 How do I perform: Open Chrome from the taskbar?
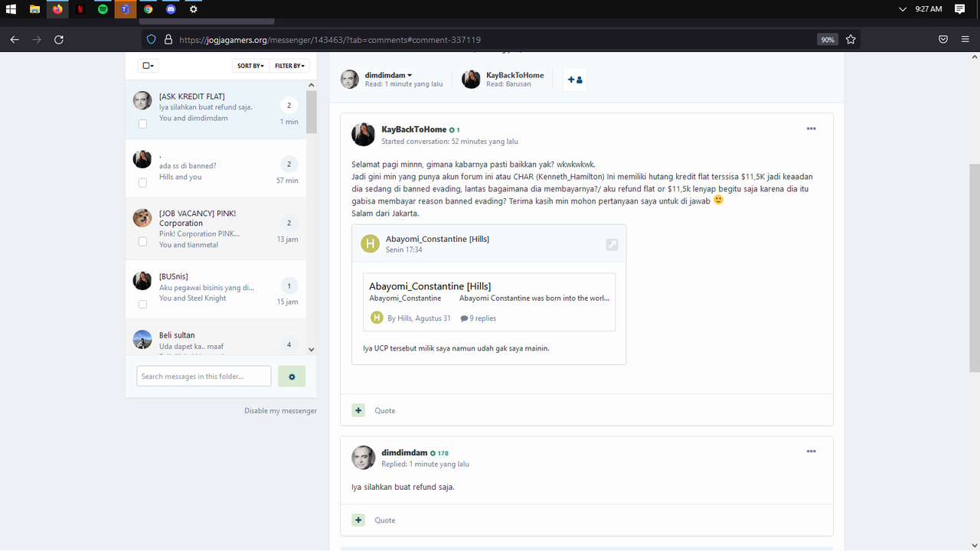(148, 9)
